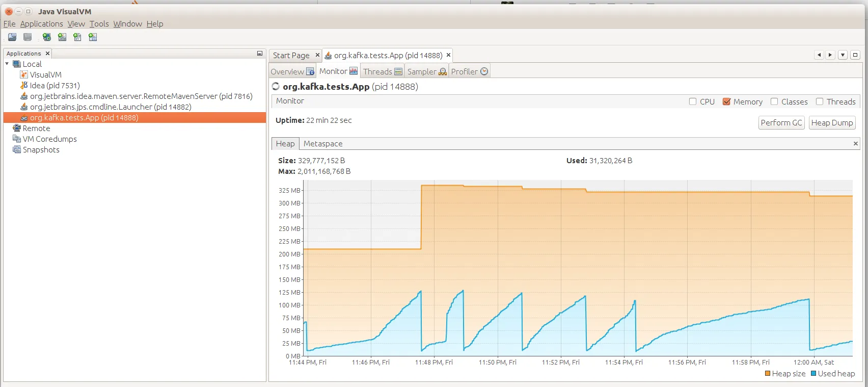Click the Add JMX Connection toolbar icon
The image size is (868, 387).
62,37
